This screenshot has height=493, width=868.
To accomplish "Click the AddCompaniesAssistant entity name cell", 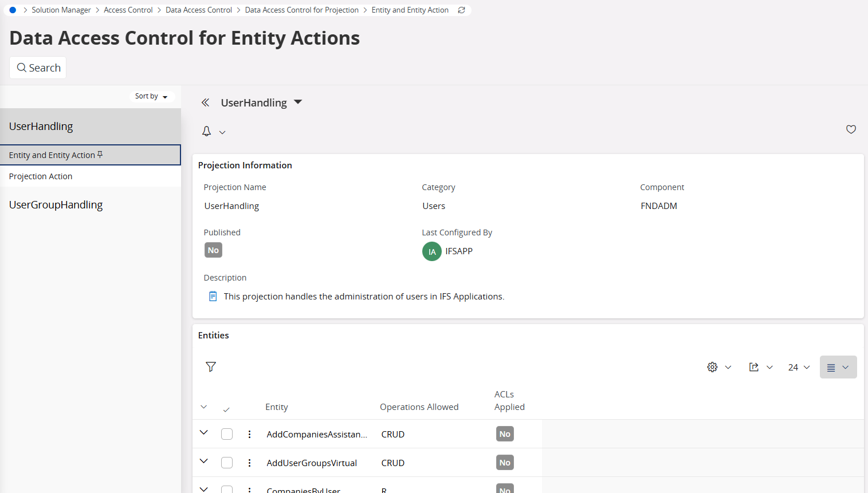I will (x=317, y=434).
